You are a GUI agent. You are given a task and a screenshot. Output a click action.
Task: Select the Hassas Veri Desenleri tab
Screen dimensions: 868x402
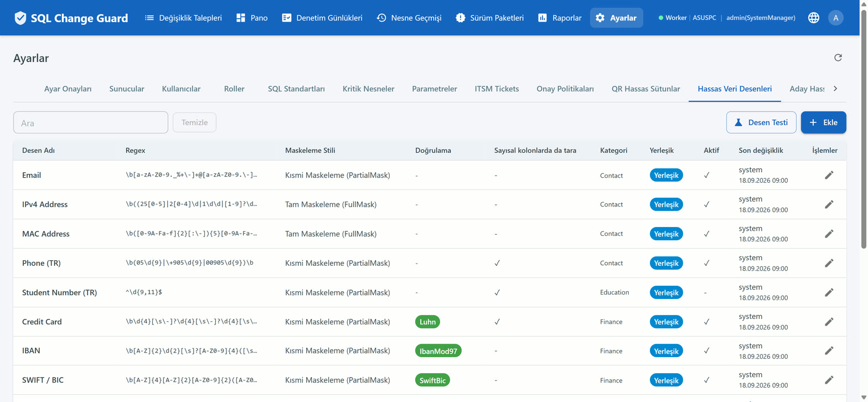(x=735, y=89)
